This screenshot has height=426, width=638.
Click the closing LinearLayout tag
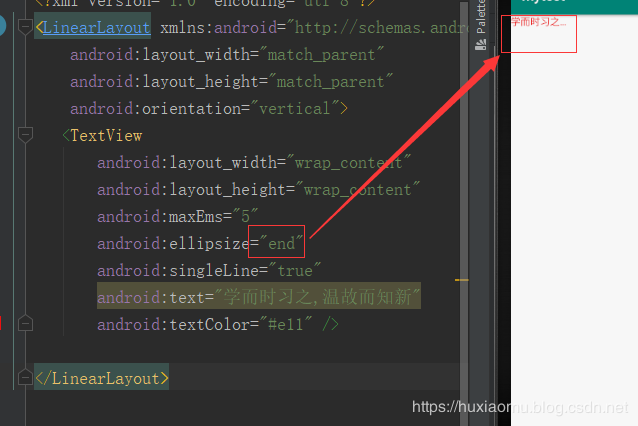tap(102, 378)
